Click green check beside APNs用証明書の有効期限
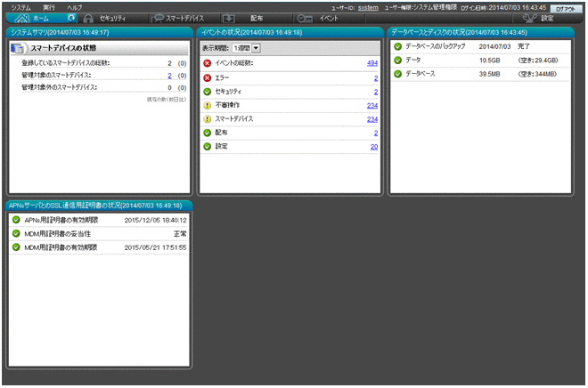 (x=16, y=220)
